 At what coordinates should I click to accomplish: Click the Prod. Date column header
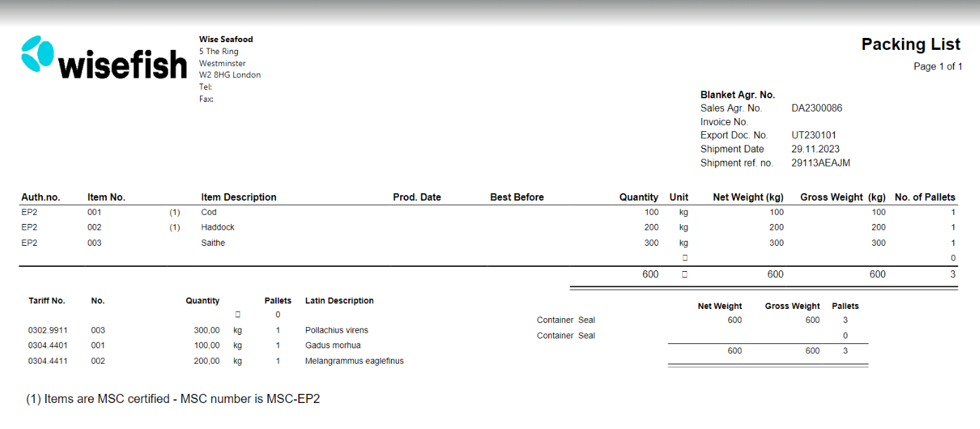click(x=417, y=197)
